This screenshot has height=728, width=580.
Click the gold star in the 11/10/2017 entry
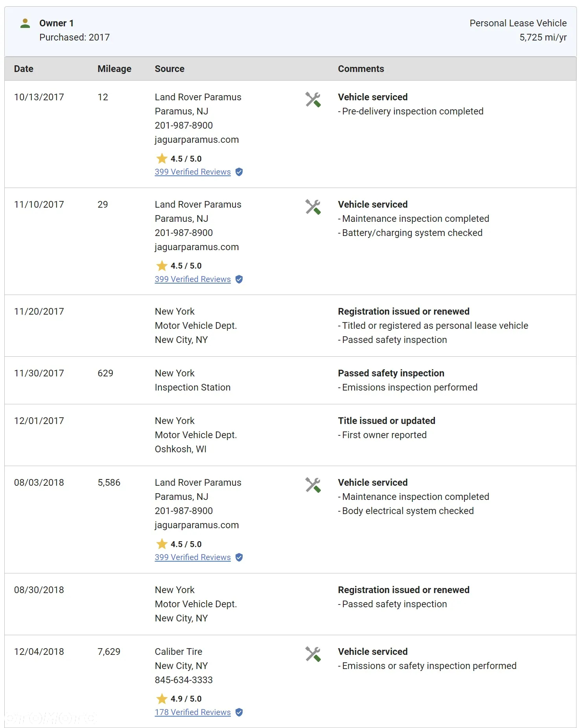tap(162, 266)
